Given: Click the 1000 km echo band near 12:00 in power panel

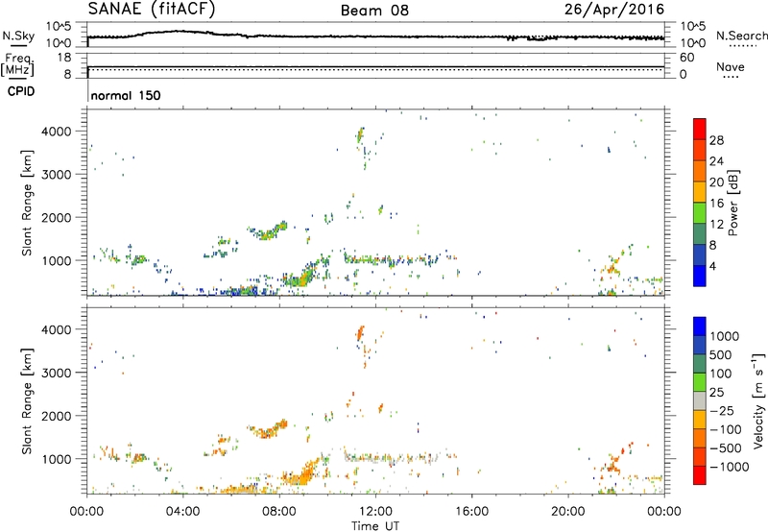Looking at the screenshot, I should pos(392,259).
